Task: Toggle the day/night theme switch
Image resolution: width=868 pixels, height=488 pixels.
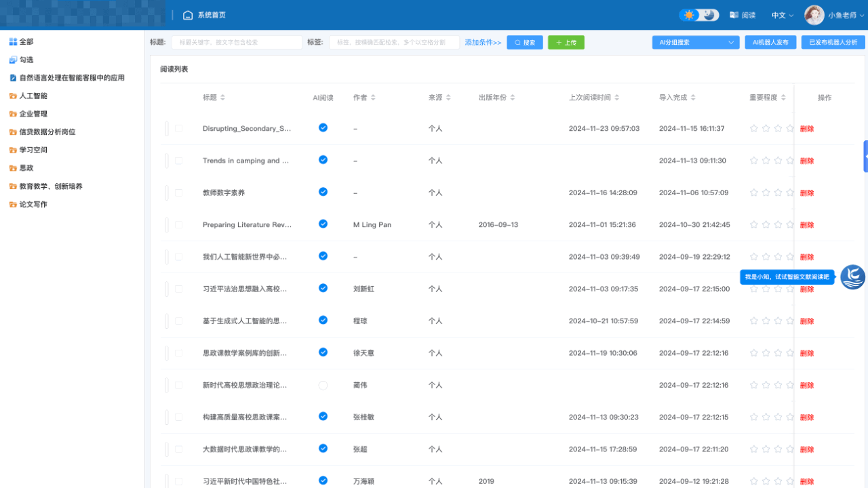Action: 698,15
